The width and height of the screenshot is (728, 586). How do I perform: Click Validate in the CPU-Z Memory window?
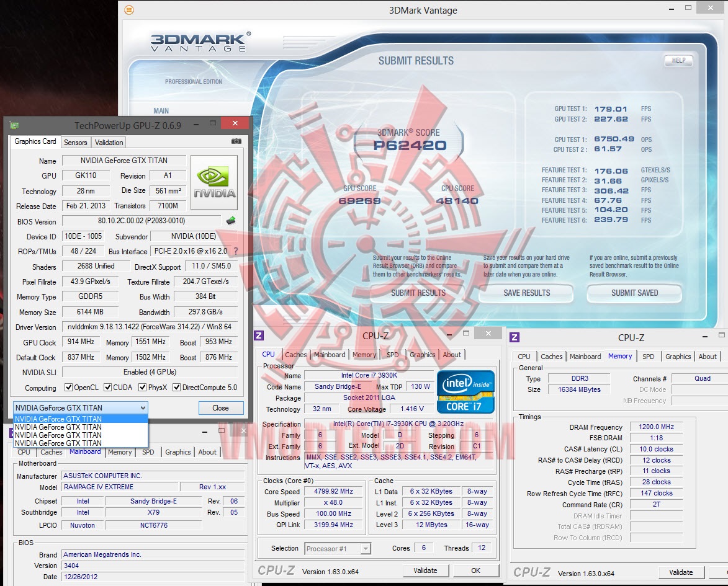tap(681, 572)
